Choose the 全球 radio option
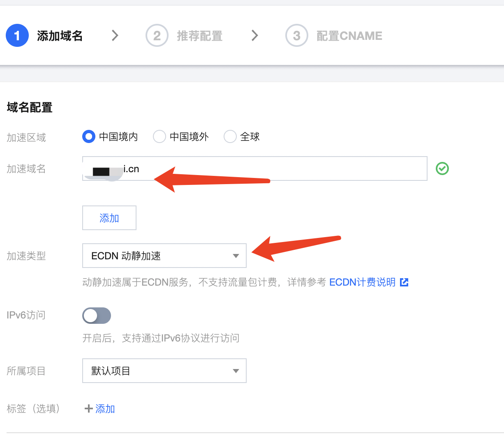 [x=230, y=136]
